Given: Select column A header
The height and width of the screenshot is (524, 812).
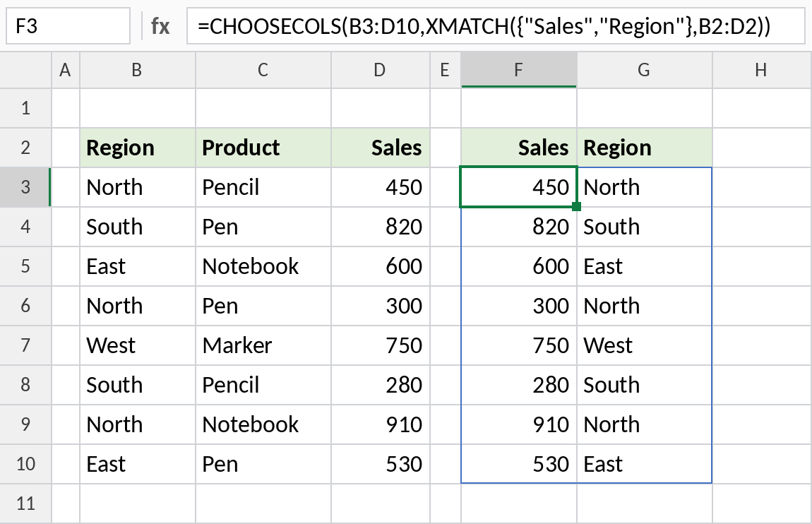Looking at the screenshot, I should (x=65, y=70).
